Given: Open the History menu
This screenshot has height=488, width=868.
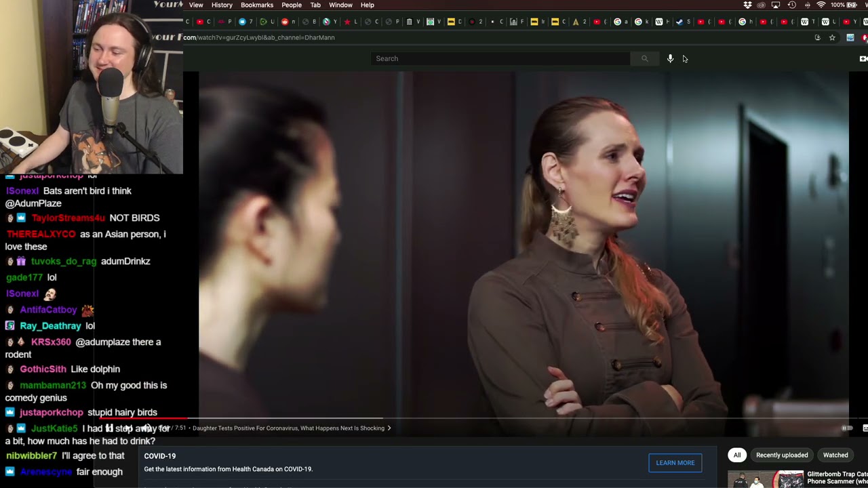Looking at the screenshot, I should click(222, 5).
